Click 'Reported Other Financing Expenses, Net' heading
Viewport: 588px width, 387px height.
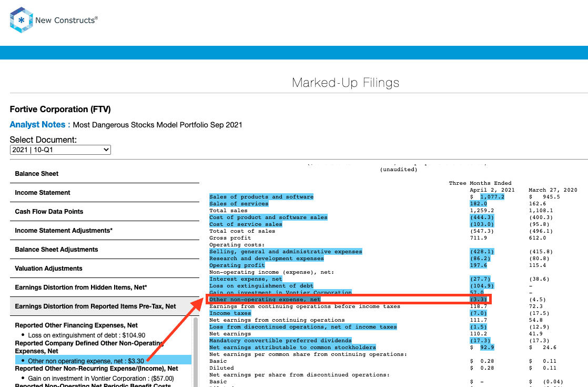(x=76, y=325)
